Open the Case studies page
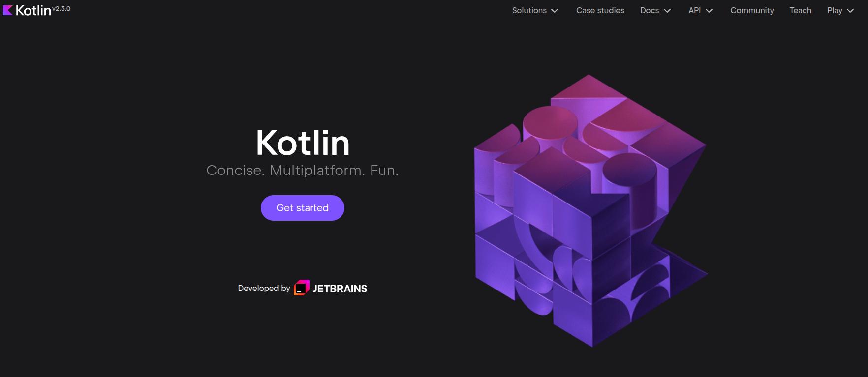The image size is (868, 377). [x=600, y=10]
